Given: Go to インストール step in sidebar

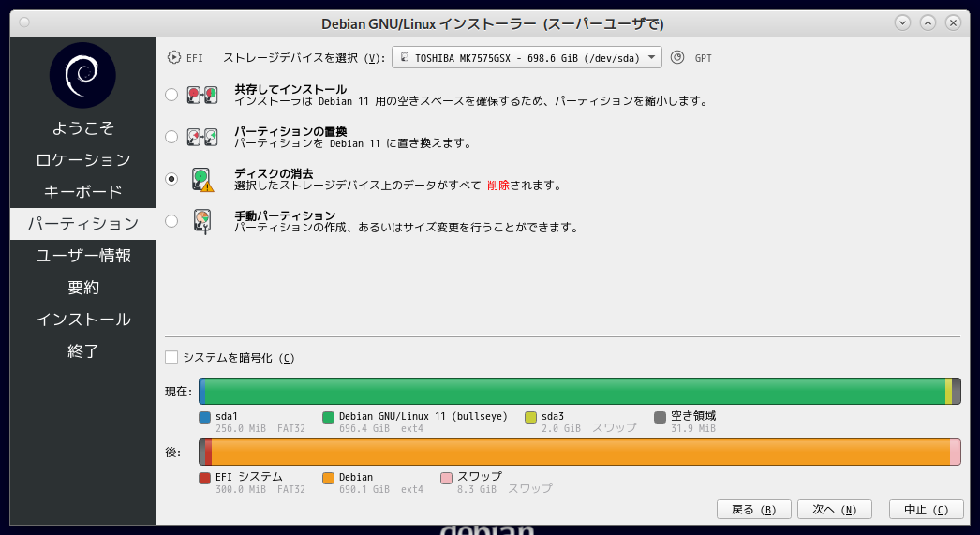Looking at the screenshot, I should (x=83, y=320).
